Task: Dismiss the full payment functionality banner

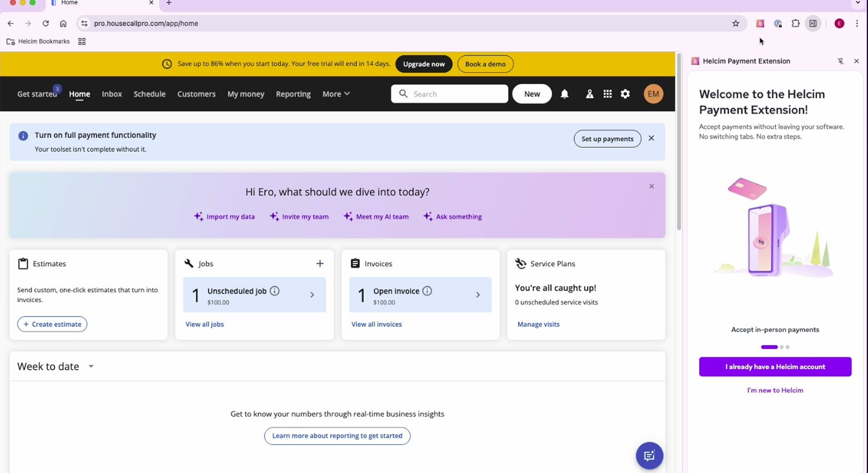Action: (651, 138)
